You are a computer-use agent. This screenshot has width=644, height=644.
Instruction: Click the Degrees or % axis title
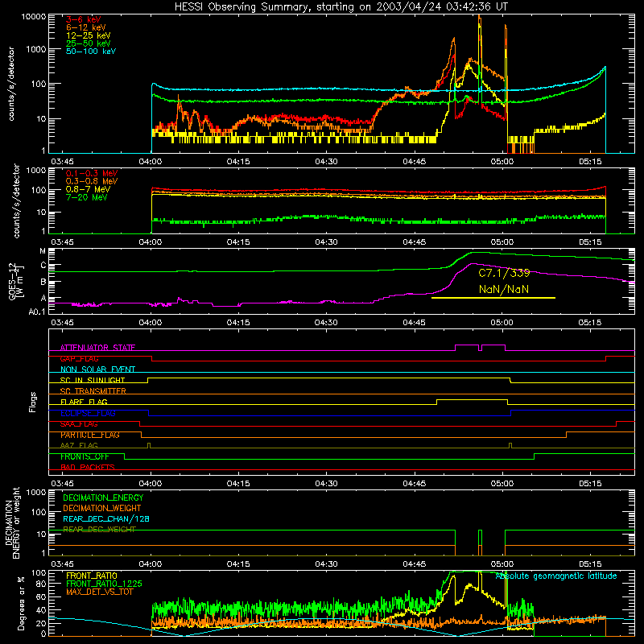21,604
